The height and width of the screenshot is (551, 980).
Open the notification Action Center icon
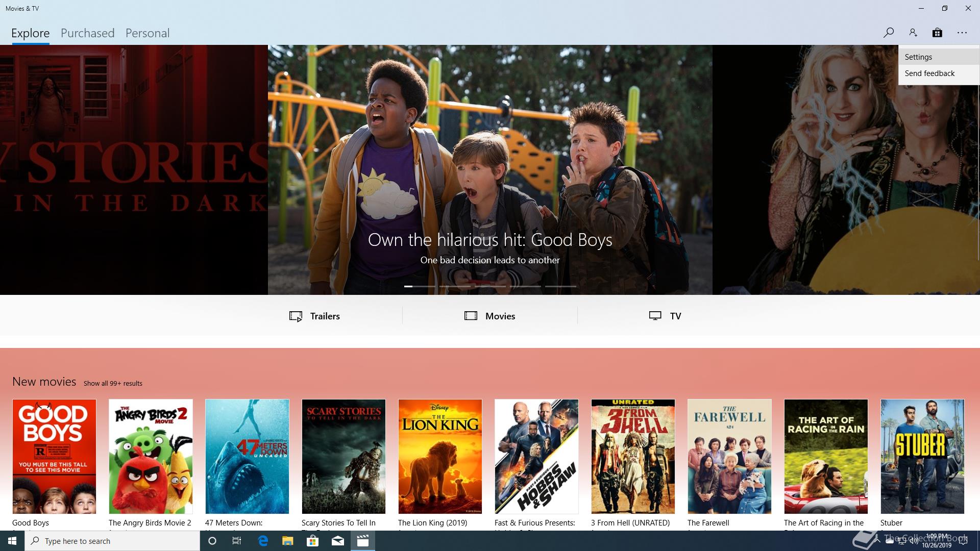coord(963,541)
